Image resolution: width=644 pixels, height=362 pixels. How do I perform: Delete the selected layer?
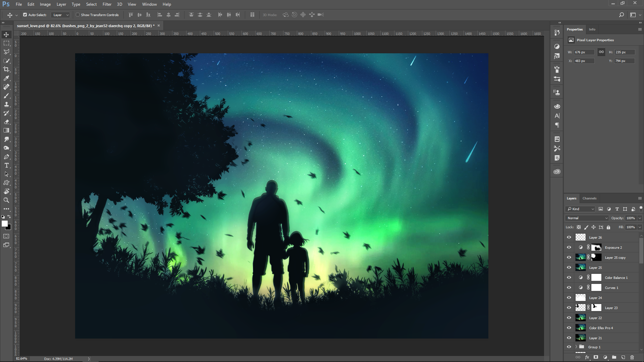632,357
